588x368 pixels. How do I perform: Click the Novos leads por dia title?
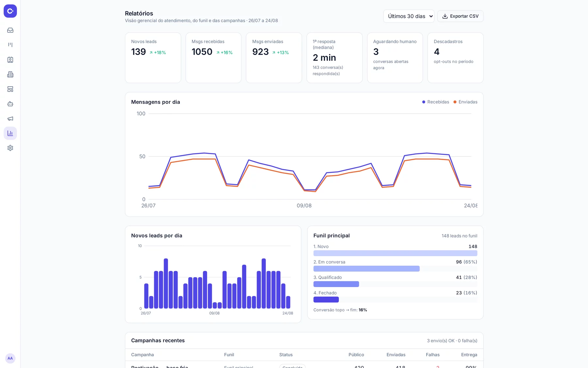(157, 236)
